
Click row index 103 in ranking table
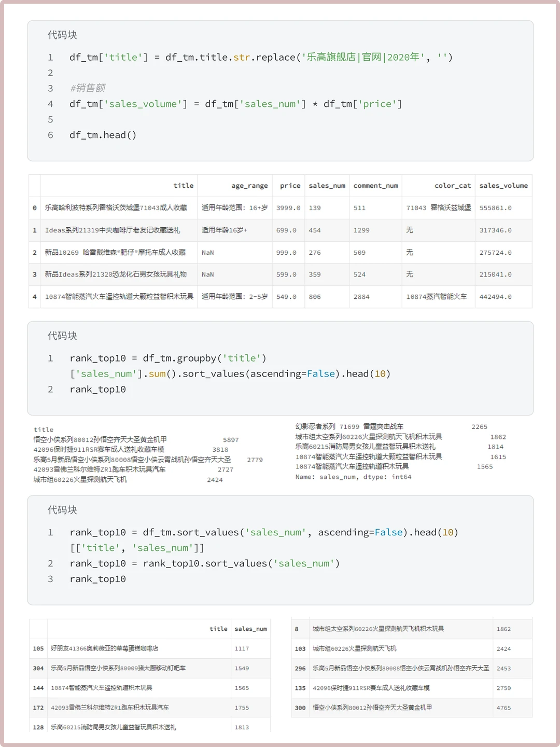(x=300, y=648)
